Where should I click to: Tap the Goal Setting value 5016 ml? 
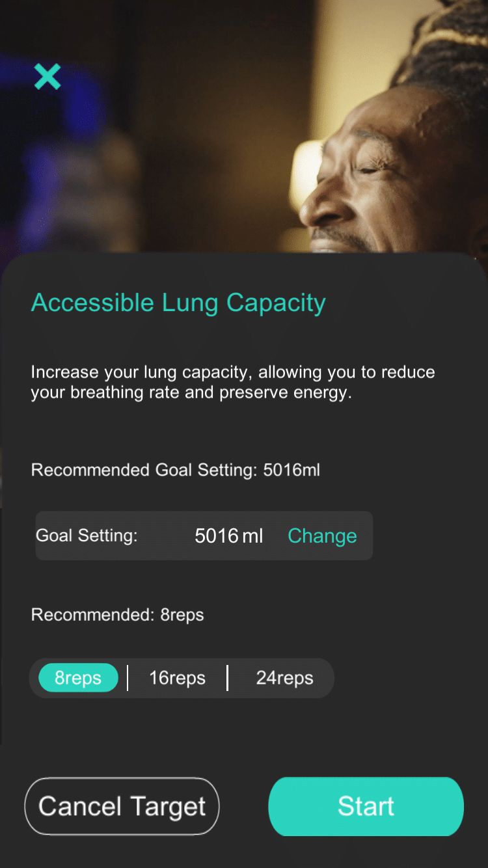[228, 536]
